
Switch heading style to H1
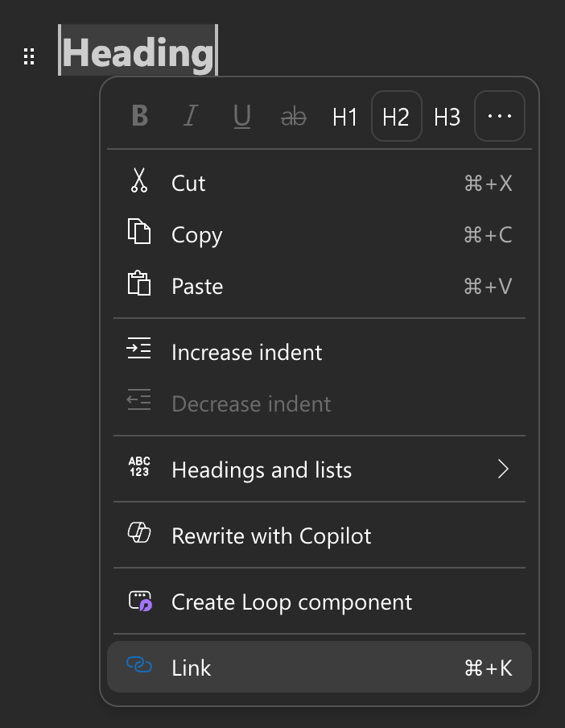pyautogui.click(x=344, y=117)
